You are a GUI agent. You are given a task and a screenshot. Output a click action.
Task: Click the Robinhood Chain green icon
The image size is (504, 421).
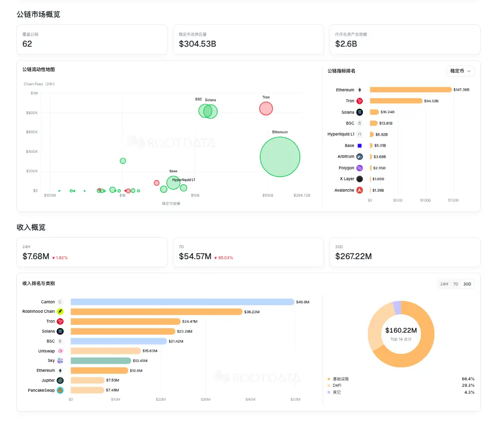(60, 311)
